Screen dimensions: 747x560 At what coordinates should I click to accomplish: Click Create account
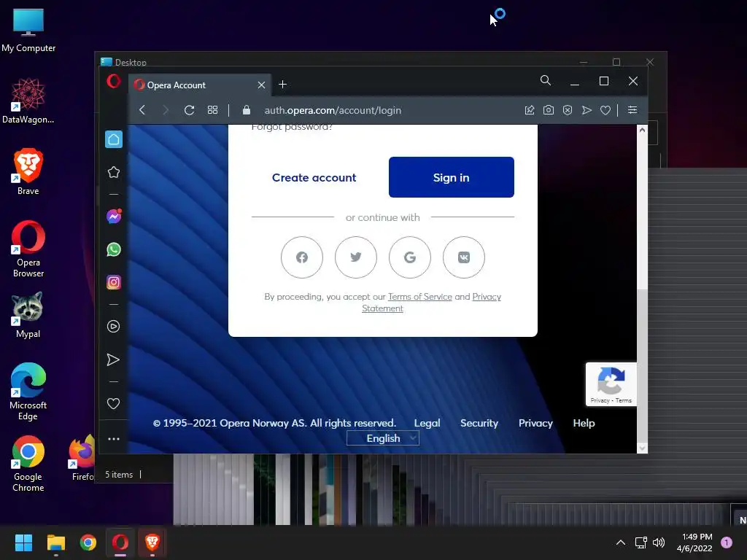pos(314,177)
